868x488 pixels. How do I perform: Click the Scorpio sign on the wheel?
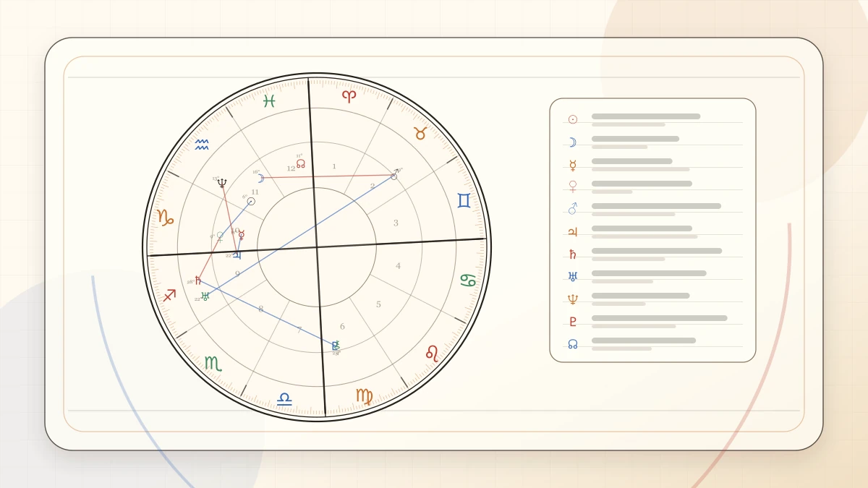213,363
